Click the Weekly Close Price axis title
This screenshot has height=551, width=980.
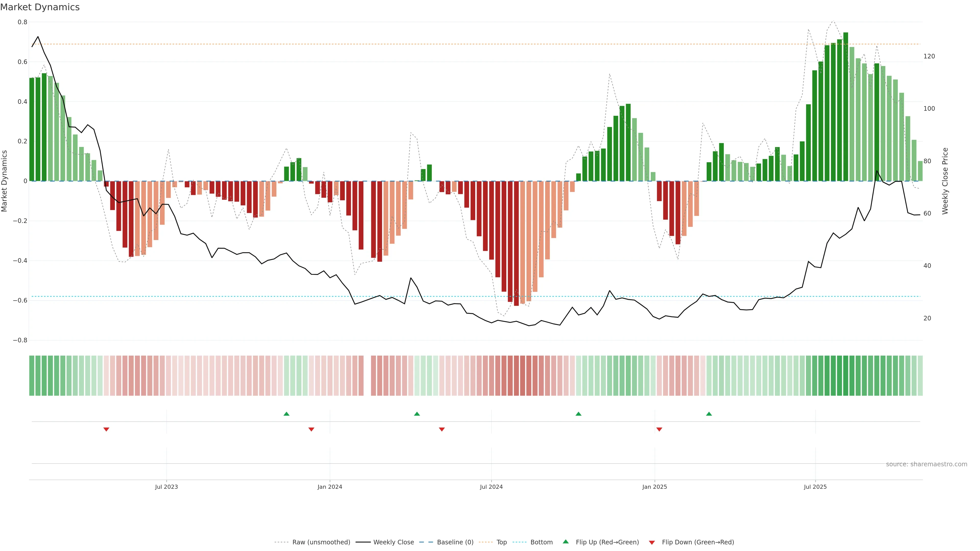click(945, 181)
